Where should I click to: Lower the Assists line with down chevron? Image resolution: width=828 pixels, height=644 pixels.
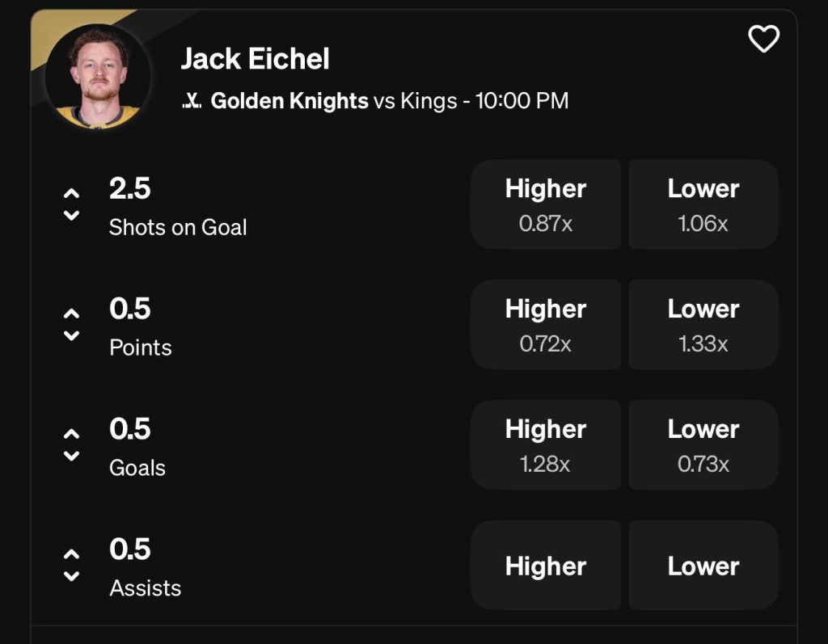[72, 575]
